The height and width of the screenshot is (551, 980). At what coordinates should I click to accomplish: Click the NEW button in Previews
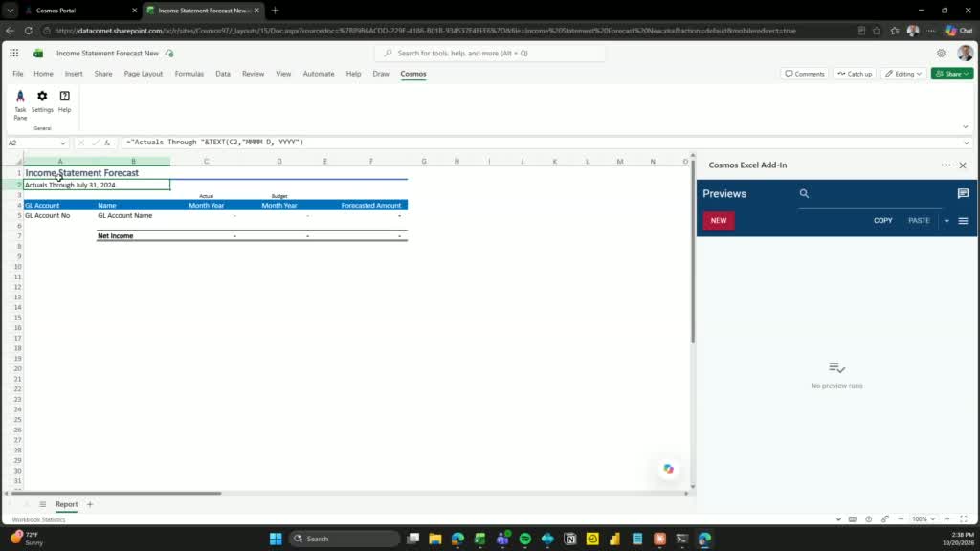coord(719,221)
